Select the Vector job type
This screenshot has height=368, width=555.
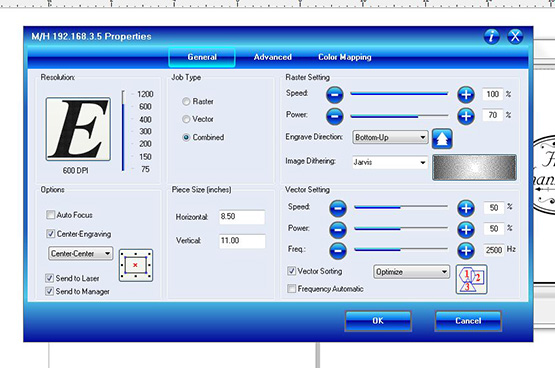point(186,119)
